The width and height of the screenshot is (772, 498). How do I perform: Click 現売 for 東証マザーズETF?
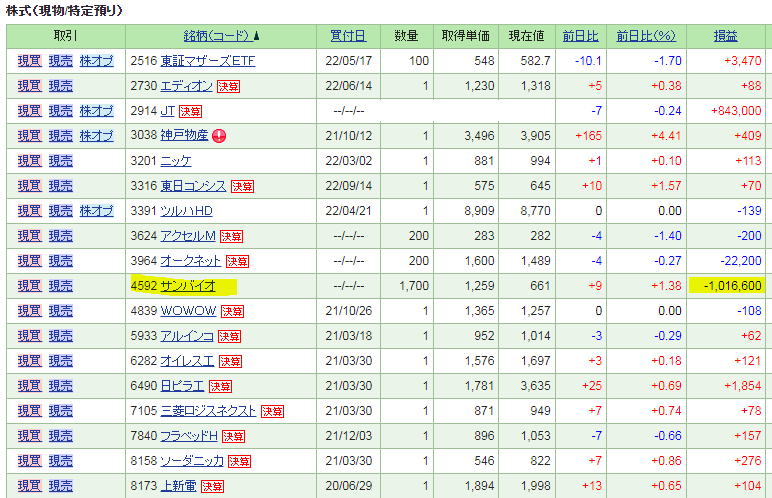click(61, 61)
